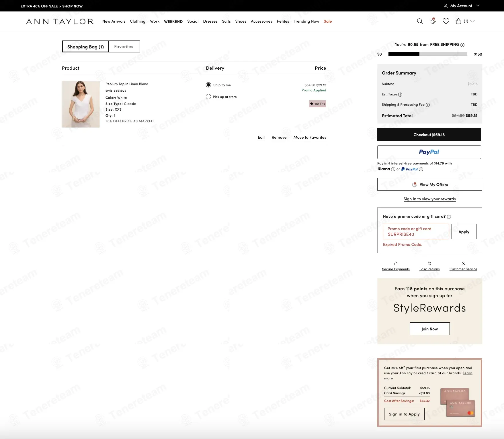Open the Clothing menu
The width and height of the screenshot is (504, 439).
138,21
